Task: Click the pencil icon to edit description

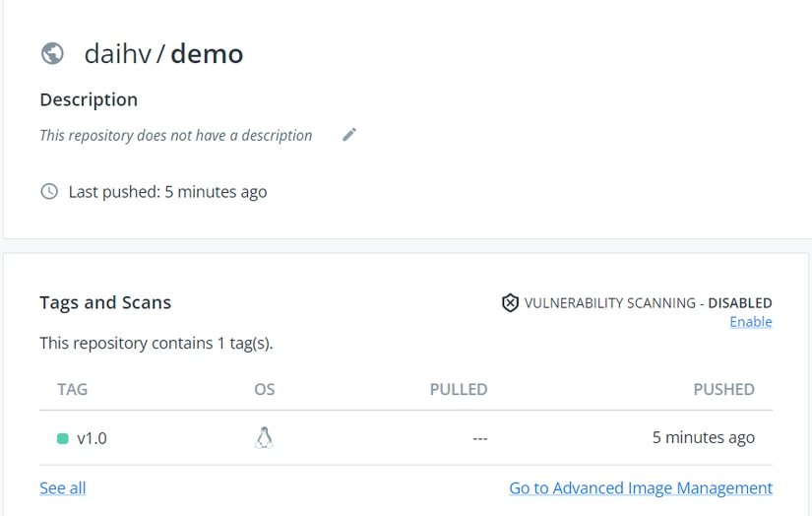Action: pyautogui.click(x=349, y=135)
